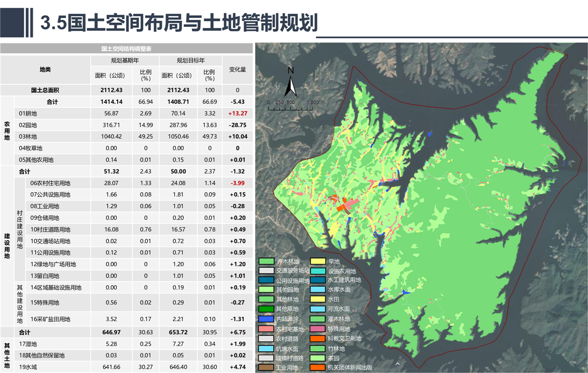Select the 农村宅基地 pink legend swatch
Screen dimensions: 588x373
click(266, 329)
